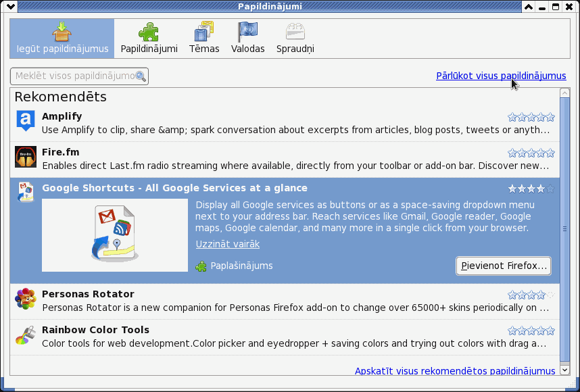Image resolution: width=580 pixels, height=392 pixels.
Task: Click the scrollbar up arrow
Action: click(565, 93)
